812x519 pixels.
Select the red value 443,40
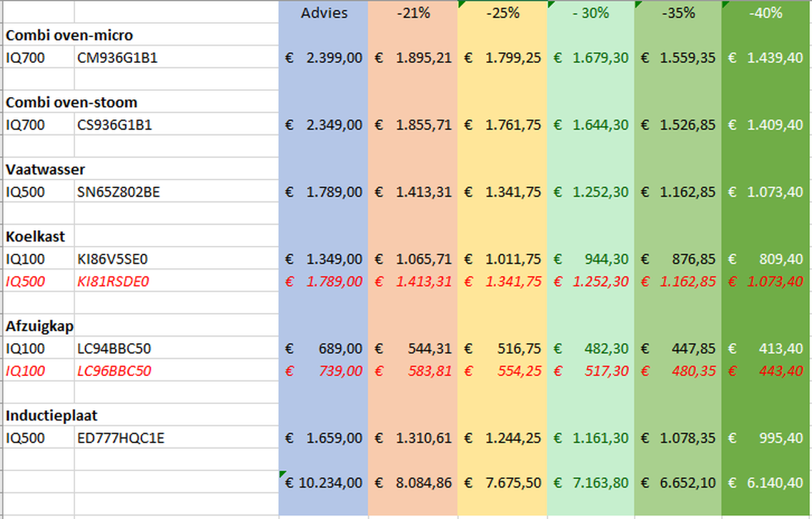[x=766, y=371]
